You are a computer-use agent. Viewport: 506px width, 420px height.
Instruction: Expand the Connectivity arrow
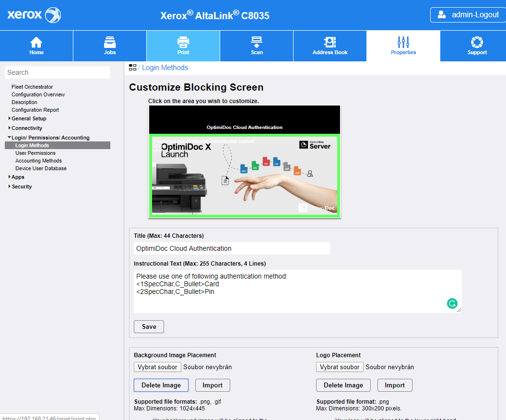pos(10,128)
